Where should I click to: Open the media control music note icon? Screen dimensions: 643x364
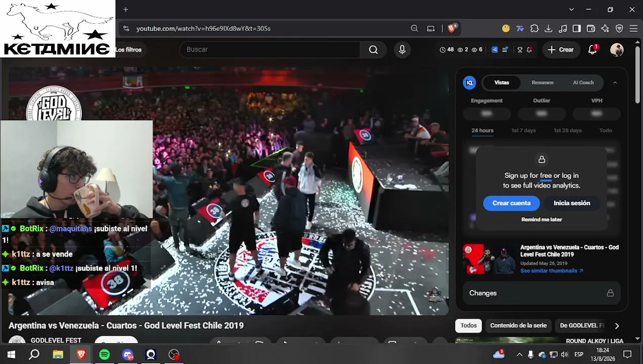[x=562, y=28]
